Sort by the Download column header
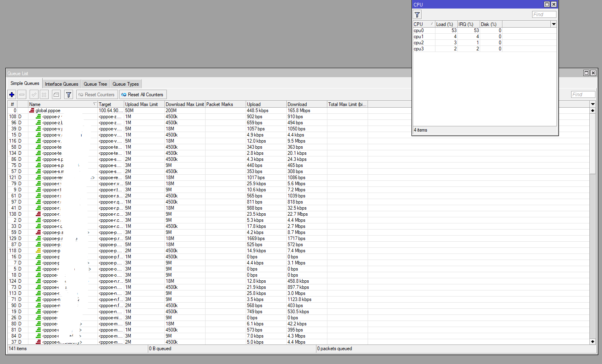602x364 pixels. click(x=307, y=104)
